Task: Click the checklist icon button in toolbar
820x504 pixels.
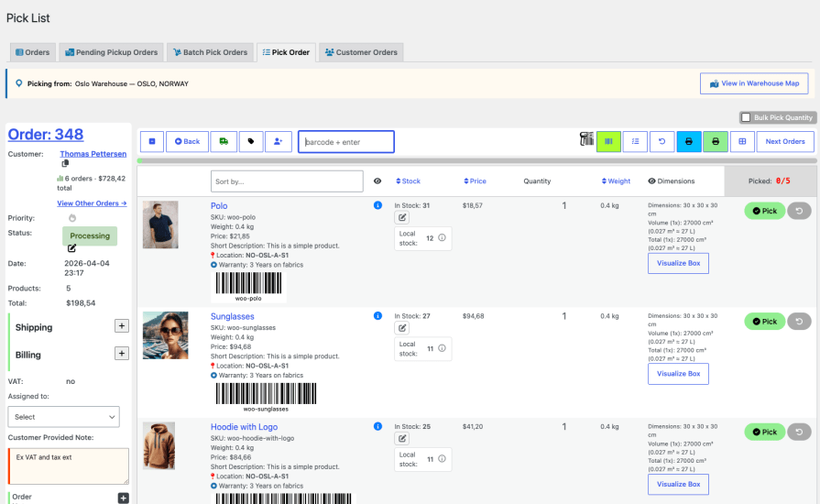Action: (x=636, y=141)
